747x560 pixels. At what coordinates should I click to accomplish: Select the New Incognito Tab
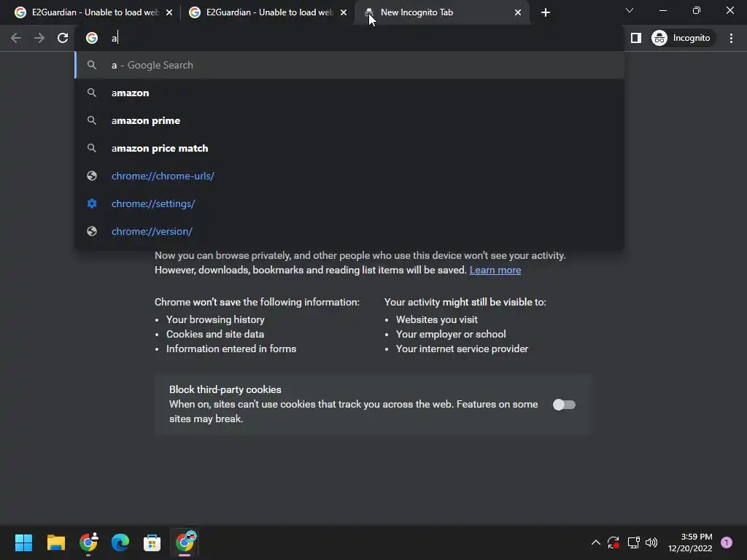click(441, 12)
